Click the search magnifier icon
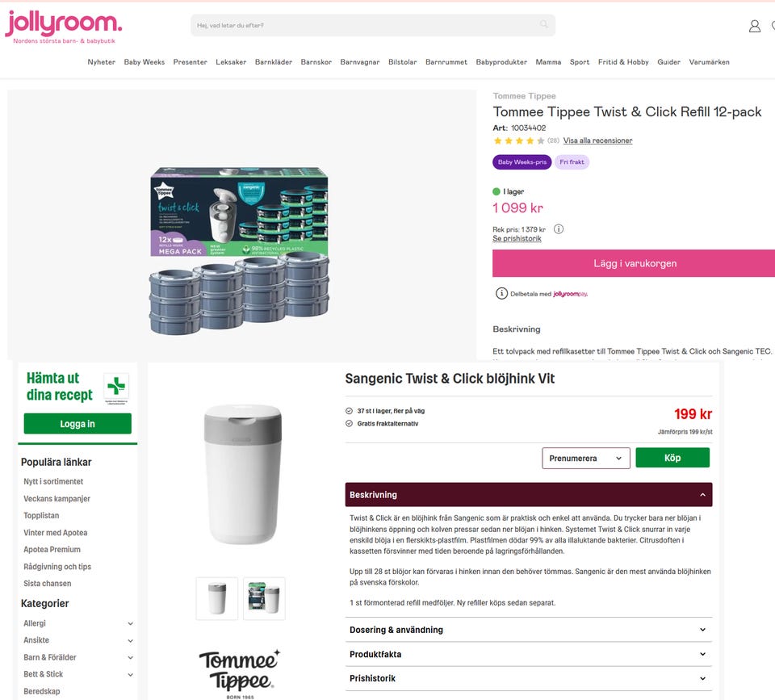The width and height of the screenshot is (775, 700). (543, 24)
